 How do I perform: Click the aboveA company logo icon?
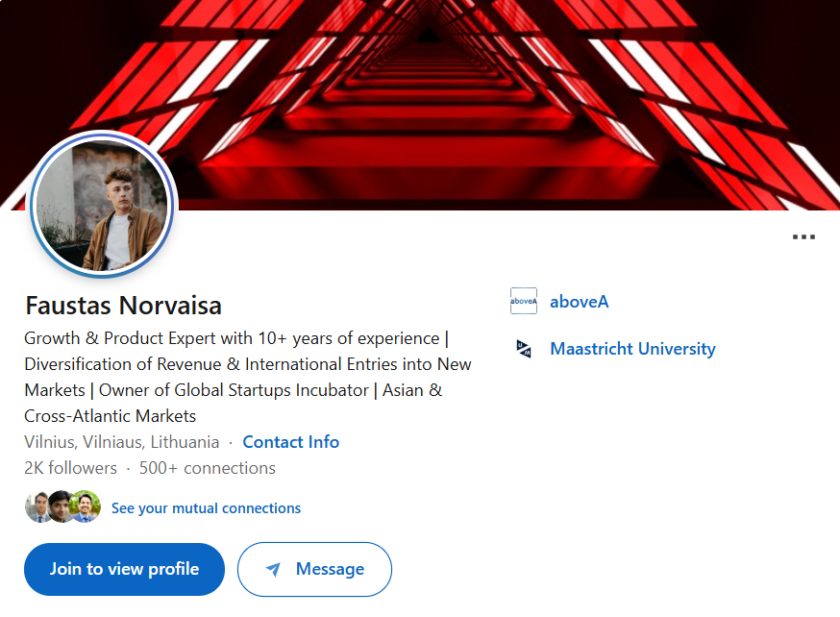point(523,301)
